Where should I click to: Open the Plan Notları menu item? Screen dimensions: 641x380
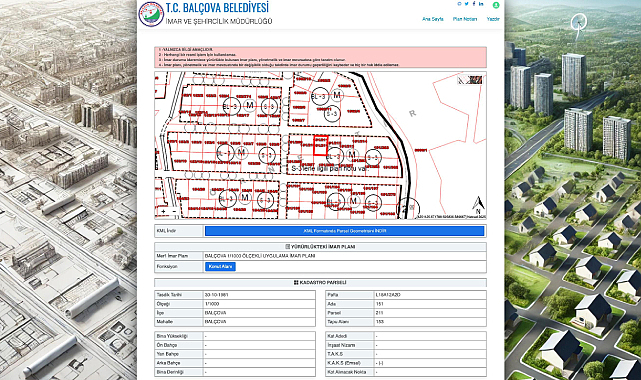point(465,19)
